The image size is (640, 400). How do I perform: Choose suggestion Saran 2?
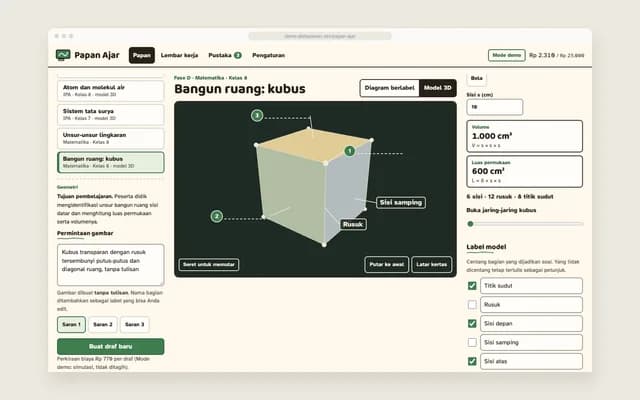click(x=102, y=324)
